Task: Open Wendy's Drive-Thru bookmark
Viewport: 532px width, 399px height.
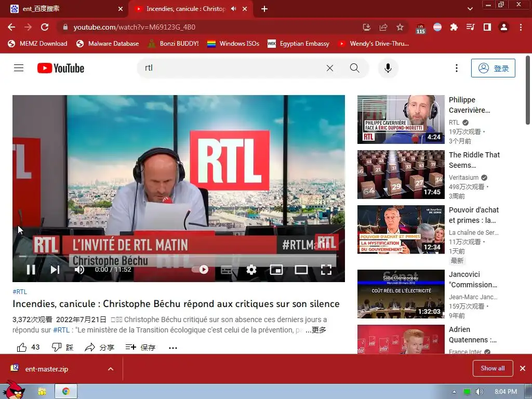Action: (x=373, y=44)
